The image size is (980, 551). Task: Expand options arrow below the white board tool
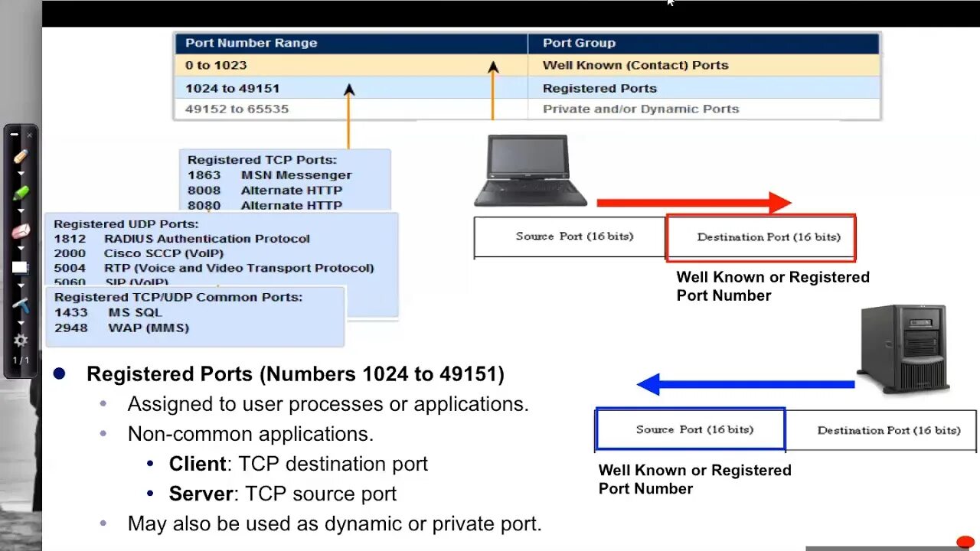click(21, 285)
